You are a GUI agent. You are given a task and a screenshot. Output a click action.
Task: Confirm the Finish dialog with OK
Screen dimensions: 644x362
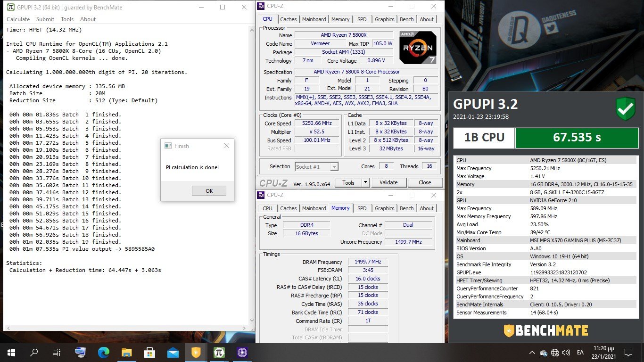(209, 190)
